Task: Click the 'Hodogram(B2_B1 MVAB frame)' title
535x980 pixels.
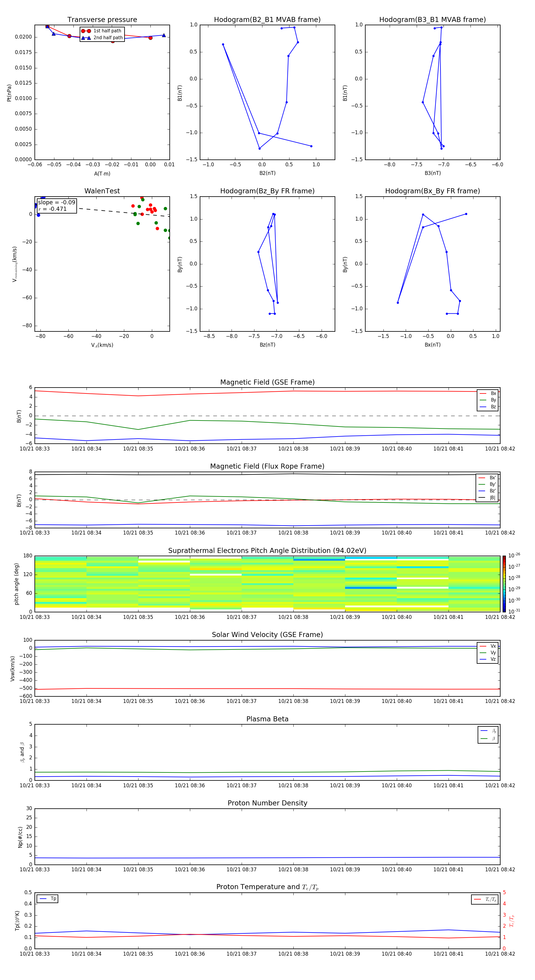Action: [x=267, y=20]
